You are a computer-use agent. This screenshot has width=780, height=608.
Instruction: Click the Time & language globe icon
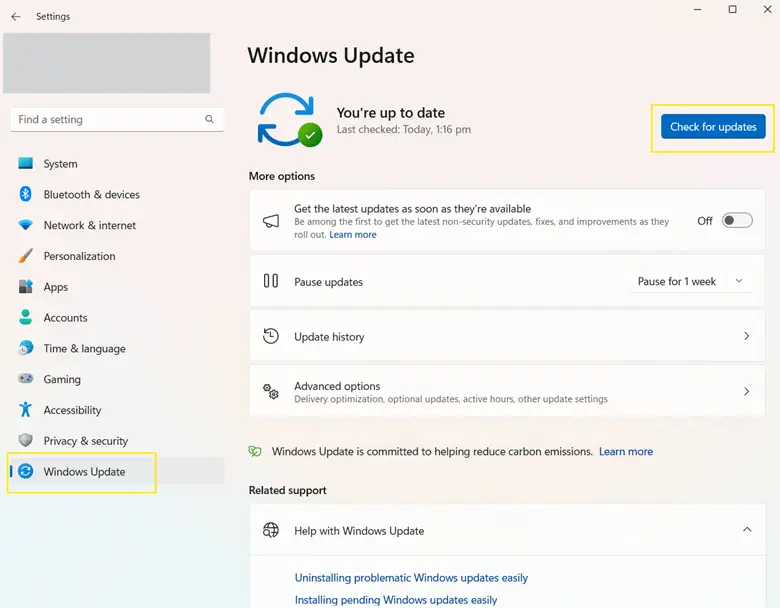coord(25,348)
